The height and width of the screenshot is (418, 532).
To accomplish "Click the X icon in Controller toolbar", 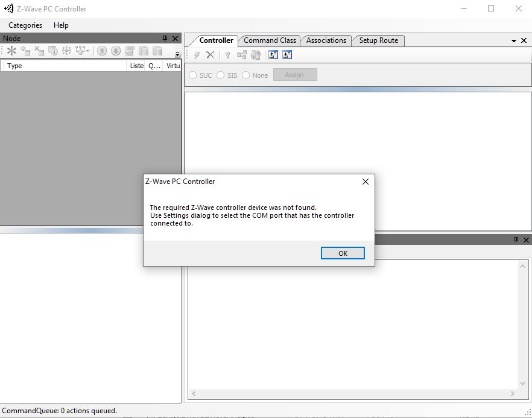I will tap(211, 55).
